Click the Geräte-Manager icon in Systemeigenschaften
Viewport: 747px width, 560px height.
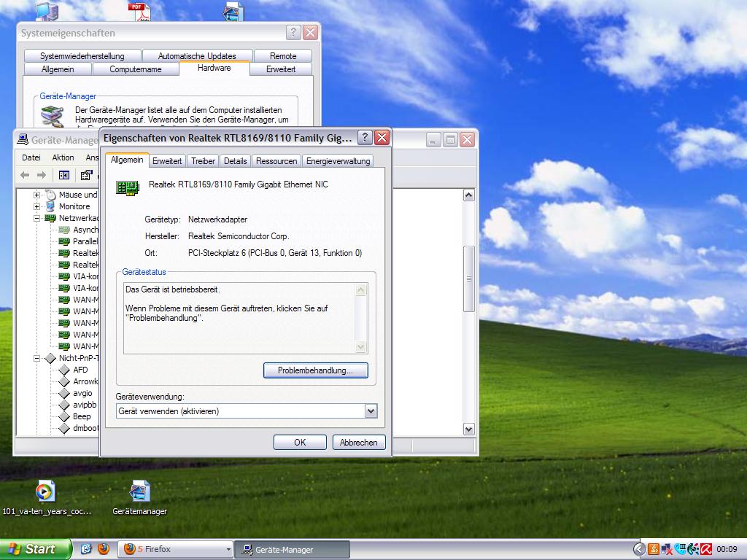pos(52,116)
